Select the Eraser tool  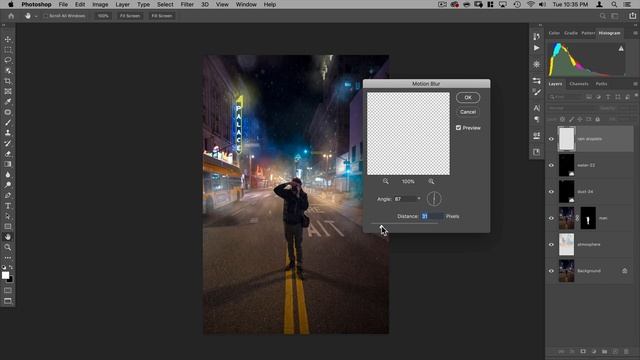8,154
